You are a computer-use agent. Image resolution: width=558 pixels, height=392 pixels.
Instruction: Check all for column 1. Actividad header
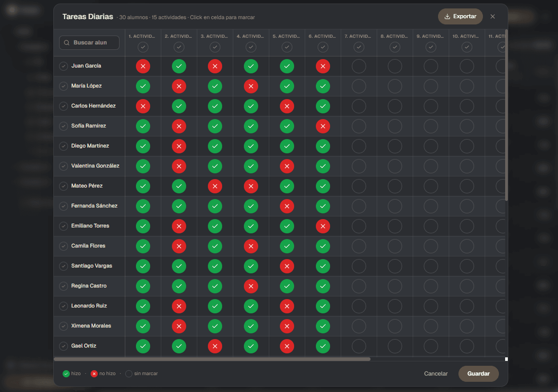click(x=143, y=47)
